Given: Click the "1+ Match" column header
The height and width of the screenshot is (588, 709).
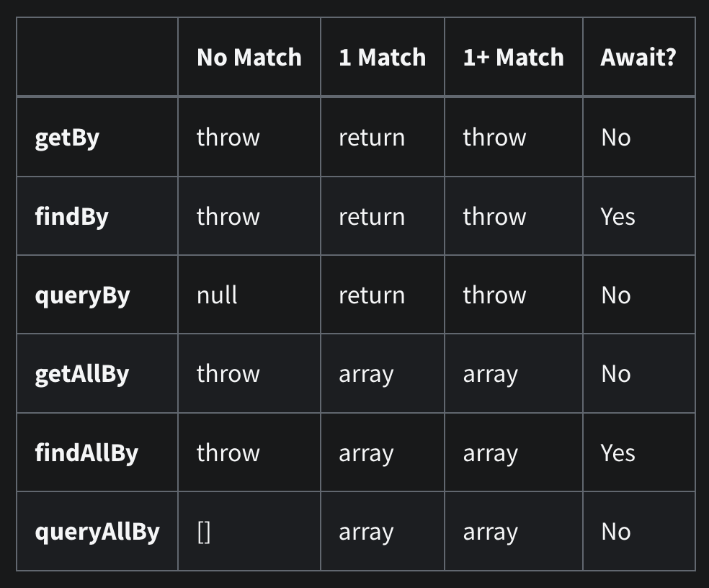Looking at the screenshot, I should tap(513, 58).
